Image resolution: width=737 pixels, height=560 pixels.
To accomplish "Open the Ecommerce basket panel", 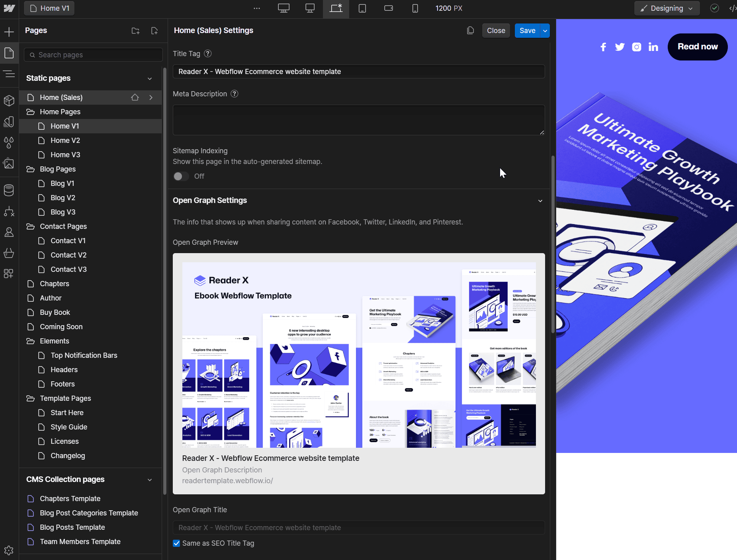I will [9, 253].
